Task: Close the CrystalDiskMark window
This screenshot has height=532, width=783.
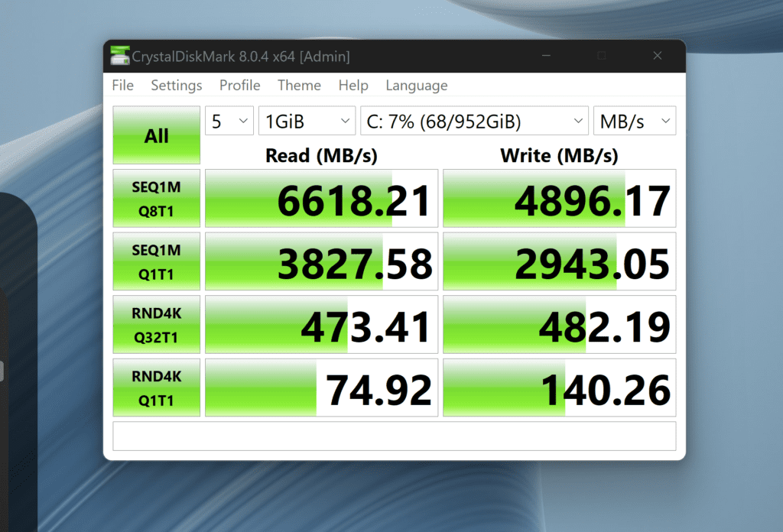Action: [657, 56]
